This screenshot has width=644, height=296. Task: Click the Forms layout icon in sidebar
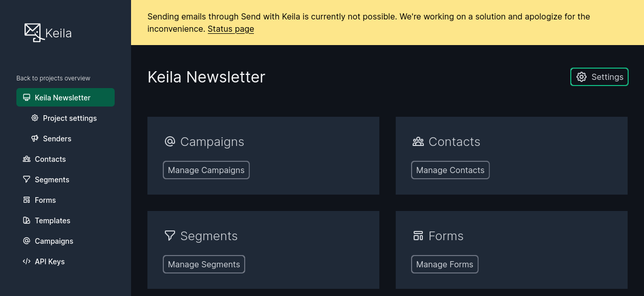tap(27, 200)
